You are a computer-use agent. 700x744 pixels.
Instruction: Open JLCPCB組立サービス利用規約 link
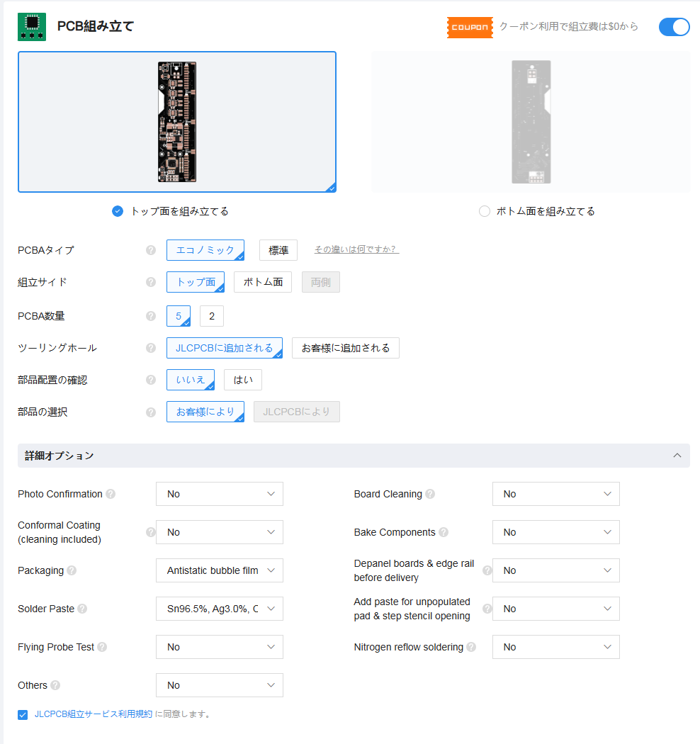(94, 714)
